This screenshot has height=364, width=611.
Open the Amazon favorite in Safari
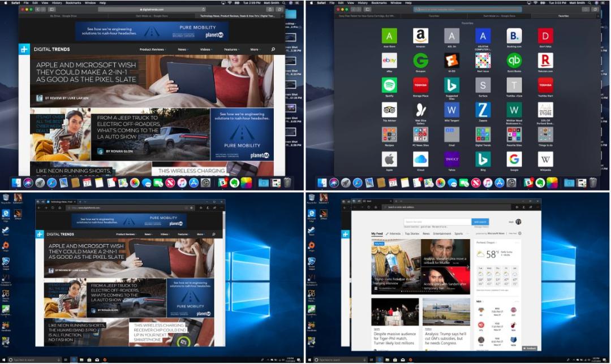click(x=420, y=36)
